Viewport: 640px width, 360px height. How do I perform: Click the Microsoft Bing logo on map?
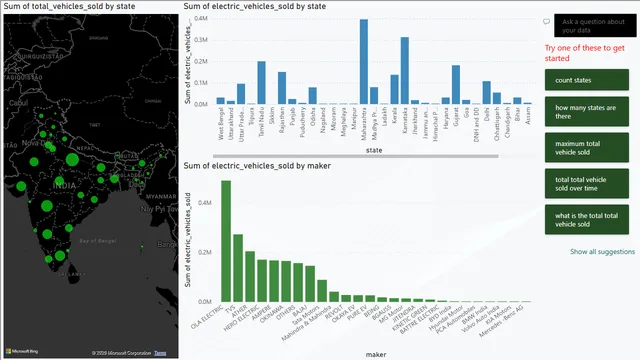tap(22, 351)
